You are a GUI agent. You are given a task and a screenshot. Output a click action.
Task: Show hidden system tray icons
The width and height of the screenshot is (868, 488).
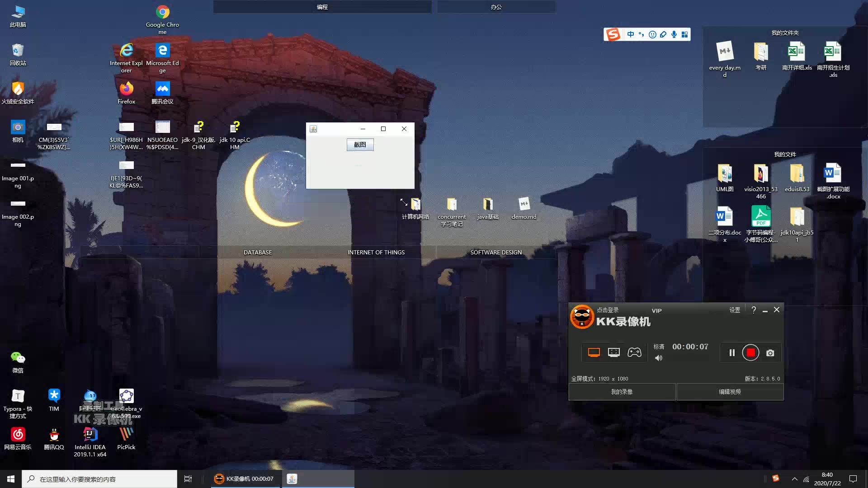pos(794,479)
